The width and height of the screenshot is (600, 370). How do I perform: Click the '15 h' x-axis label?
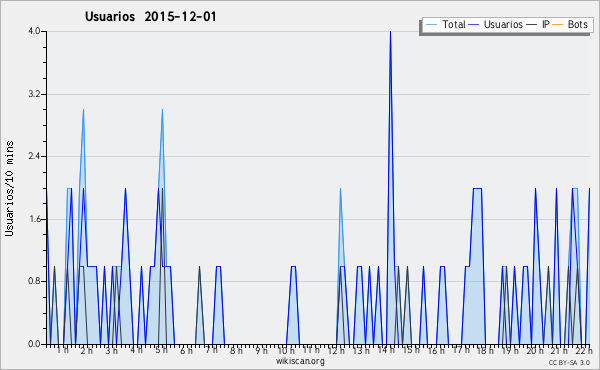[411, 350]
